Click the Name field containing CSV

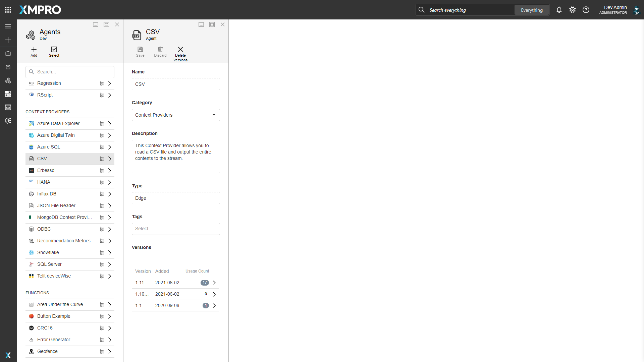(176, 84)
